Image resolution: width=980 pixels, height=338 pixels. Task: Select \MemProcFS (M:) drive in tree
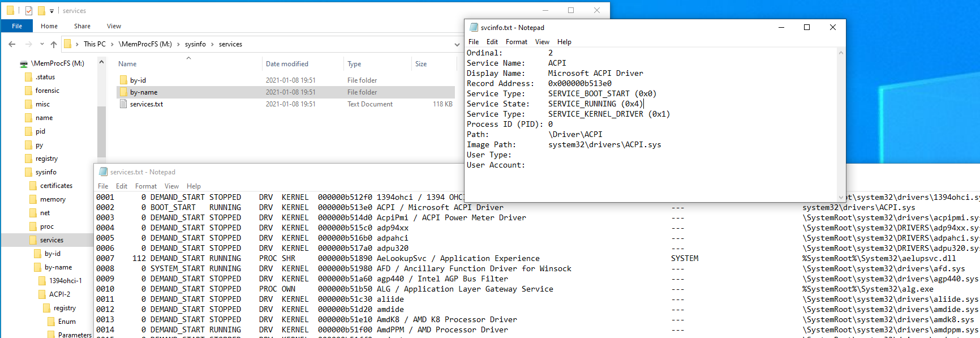tap(58, 63)
